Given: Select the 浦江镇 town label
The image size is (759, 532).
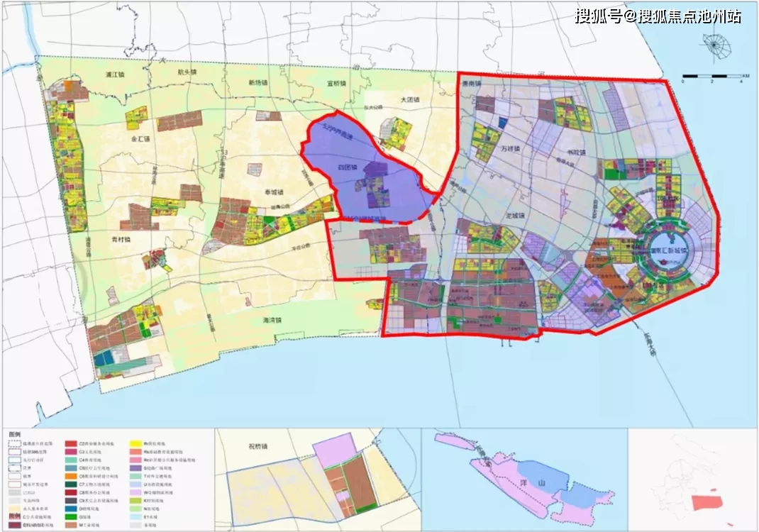Looking at the screenshot, I should [x=115, y=75].
